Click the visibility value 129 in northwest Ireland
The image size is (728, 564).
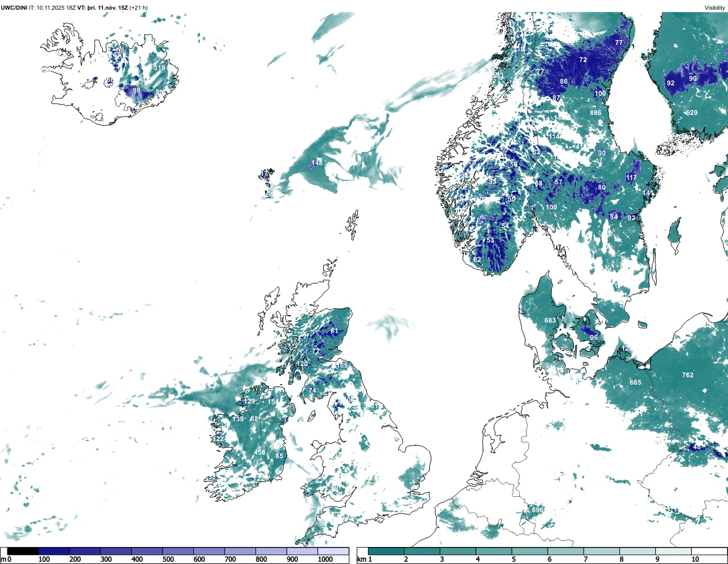tap(250, 402)
